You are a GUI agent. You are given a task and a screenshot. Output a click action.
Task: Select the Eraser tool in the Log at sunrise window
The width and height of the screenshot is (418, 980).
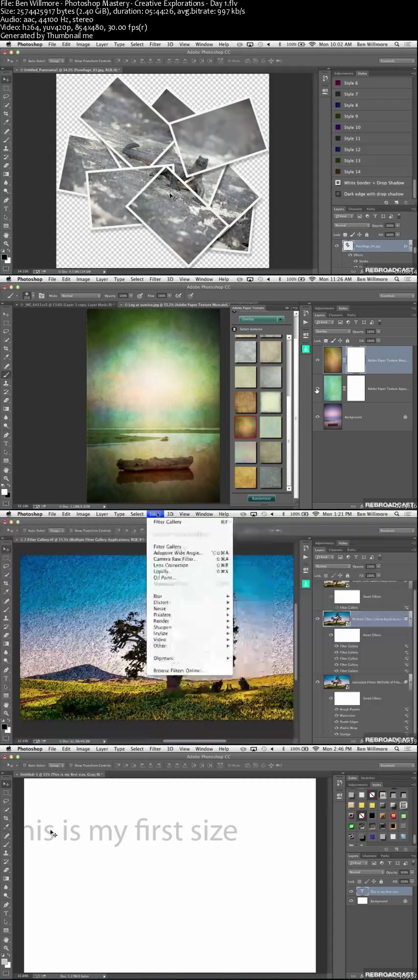6,400
